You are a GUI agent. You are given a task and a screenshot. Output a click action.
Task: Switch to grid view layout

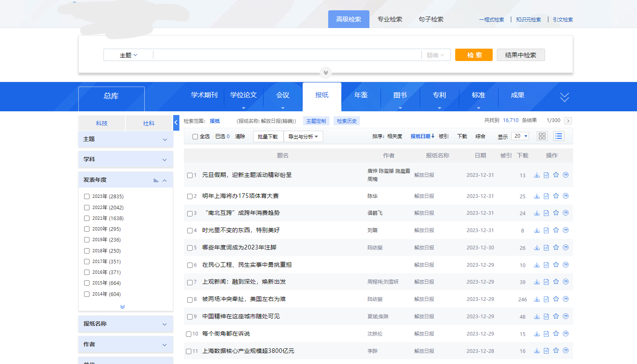(542, 136)
